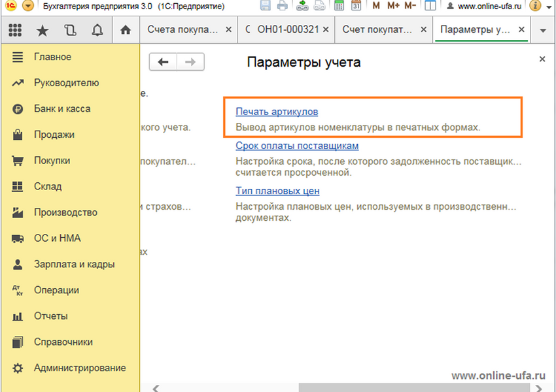
Task: Expand the open tabs list arrow
Action: coord(542,31)
